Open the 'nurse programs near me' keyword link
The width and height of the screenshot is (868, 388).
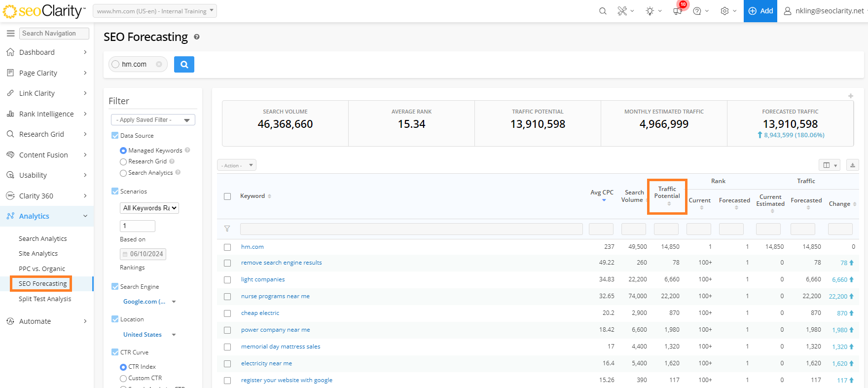[x=275, y=296]
